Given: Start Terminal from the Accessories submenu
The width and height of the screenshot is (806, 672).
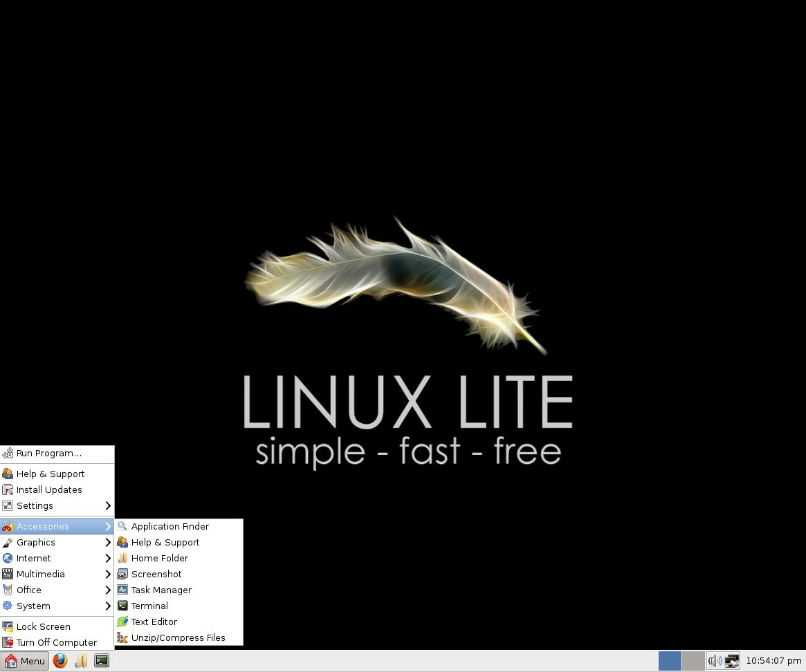Looking at the screenshot, I should (x=149, y=606).
